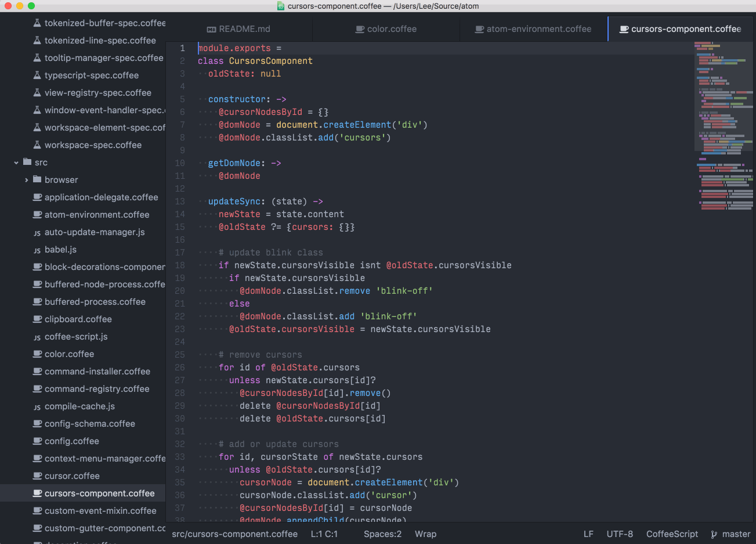Open the CoffeeScript grammar selector

[672, 534]
